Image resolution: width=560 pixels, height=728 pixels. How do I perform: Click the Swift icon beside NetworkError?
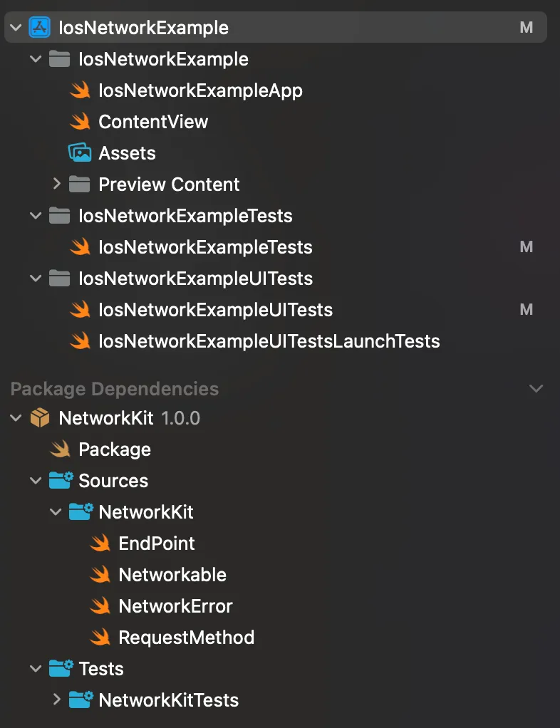(100, 605)
